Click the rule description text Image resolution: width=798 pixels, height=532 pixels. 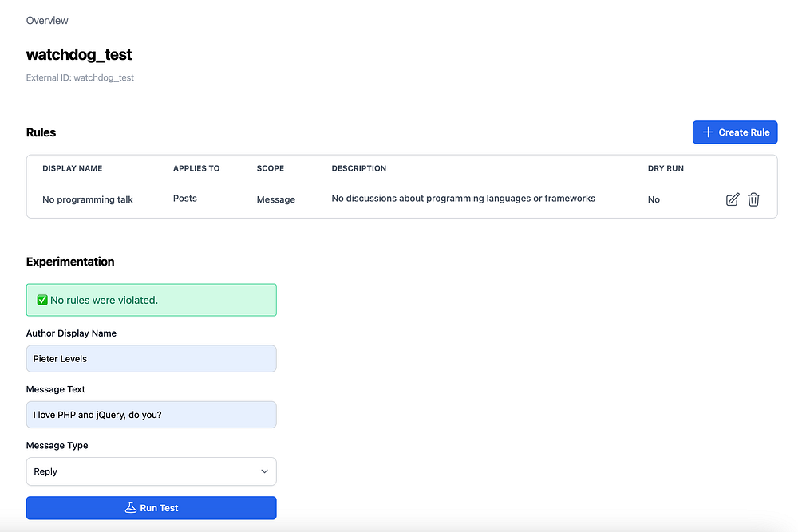[463, 199]
